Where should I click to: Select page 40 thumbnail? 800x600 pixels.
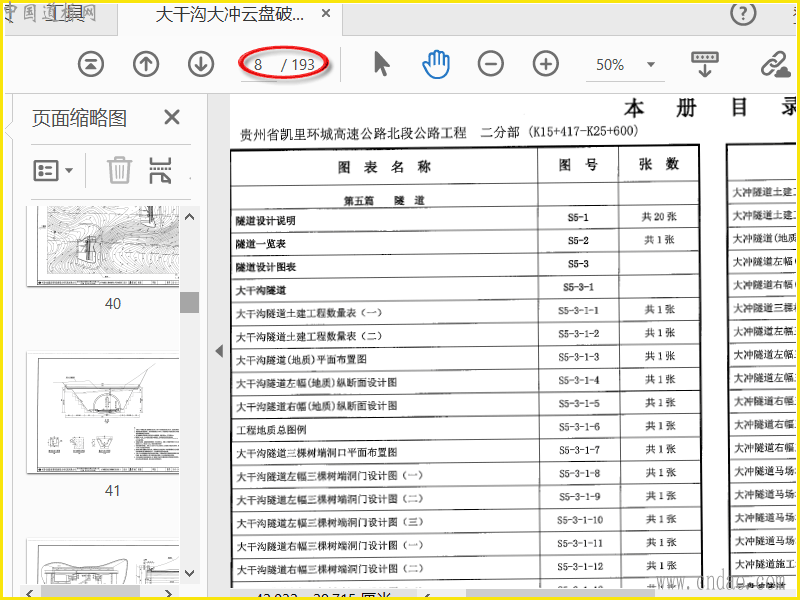(x=105, y=246)
